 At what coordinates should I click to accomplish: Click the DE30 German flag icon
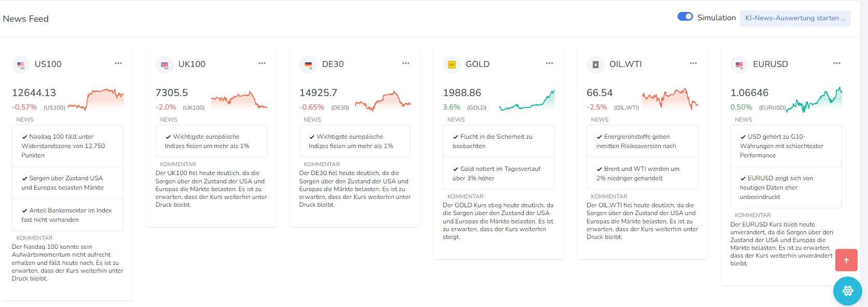pyautogui.click(x=308, y=65)
